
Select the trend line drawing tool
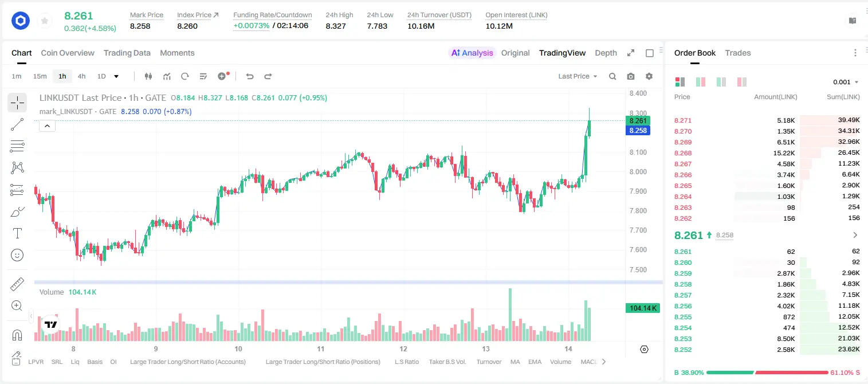17,124
